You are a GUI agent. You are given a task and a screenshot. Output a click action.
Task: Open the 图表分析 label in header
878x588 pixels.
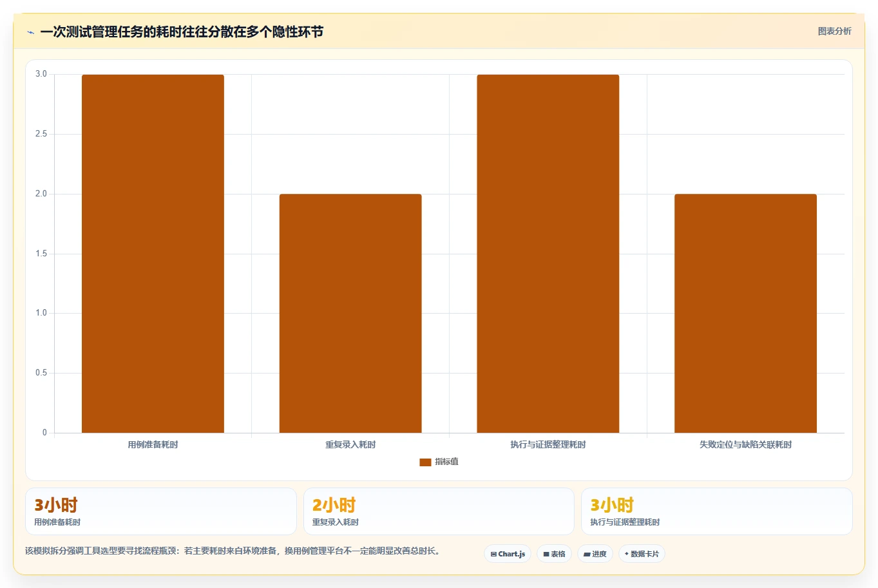click(834, 31)
